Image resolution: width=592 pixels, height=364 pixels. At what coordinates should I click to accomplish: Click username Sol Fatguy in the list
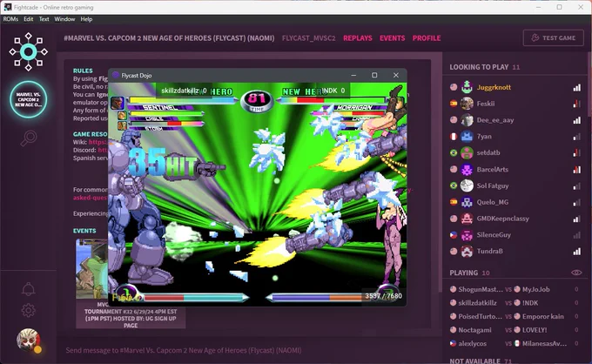tap(493, 185)
